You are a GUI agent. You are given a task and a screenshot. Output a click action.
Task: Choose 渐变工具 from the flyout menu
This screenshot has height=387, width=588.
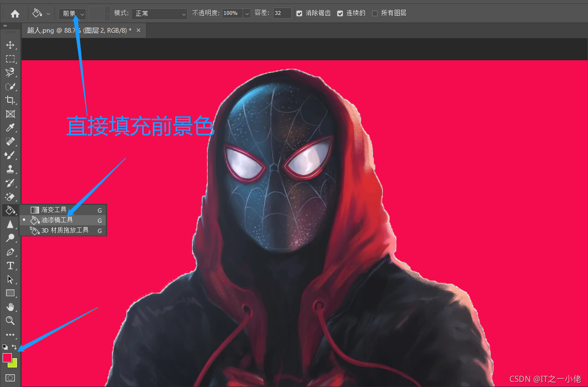pyautogui.click(x=63, y=210)
